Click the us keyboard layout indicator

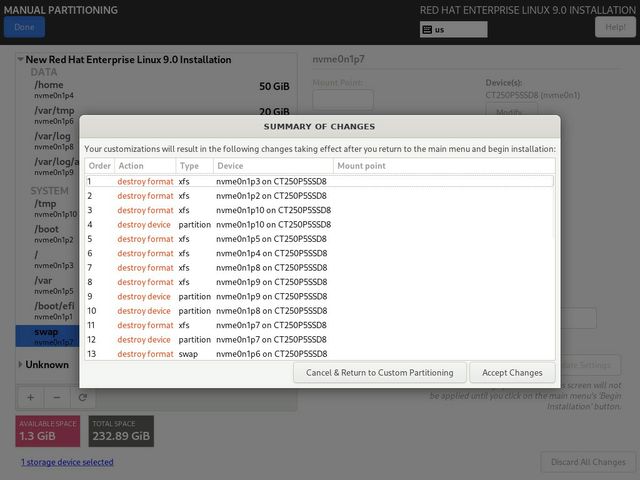click(453, 29)
